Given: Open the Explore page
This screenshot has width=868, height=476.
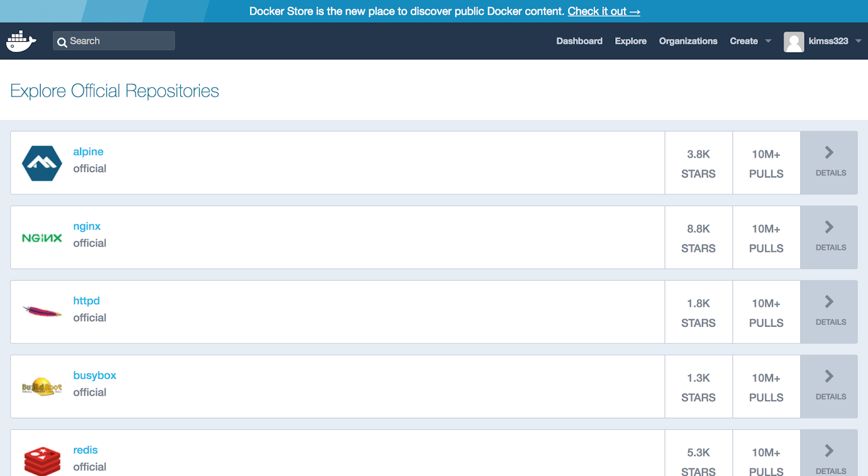Looking at the screenshot, I should (x=630, y=41).
